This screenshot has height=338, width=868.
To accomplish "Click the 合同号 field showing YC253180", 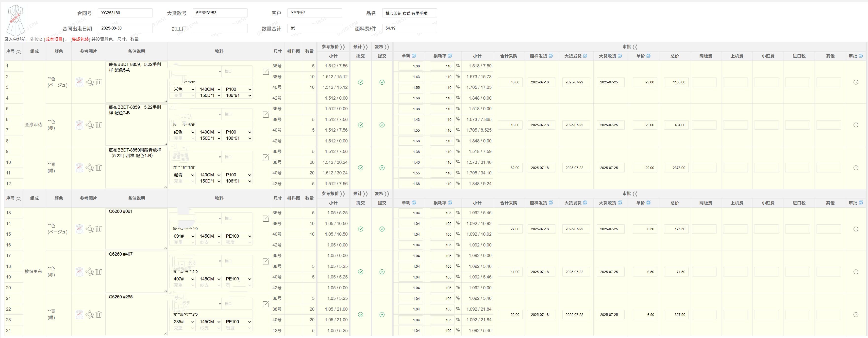I will pyautogui.click(x=125, y=13).
